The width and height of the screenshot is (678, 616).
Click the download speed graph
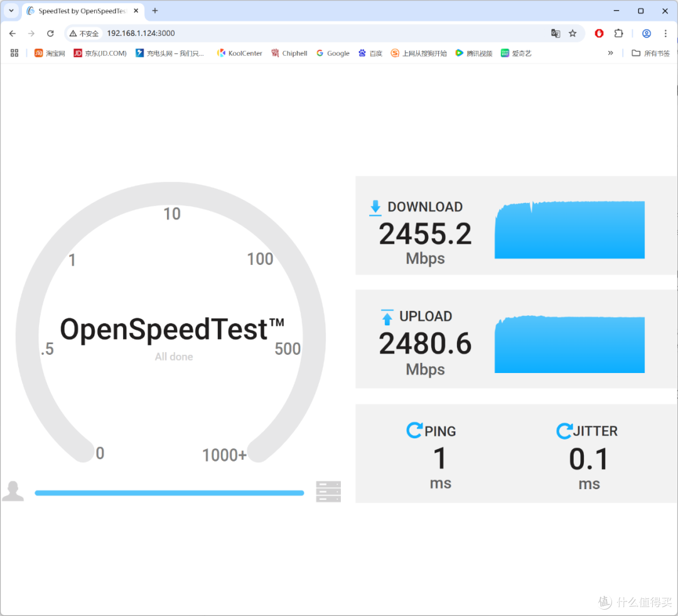569,230
